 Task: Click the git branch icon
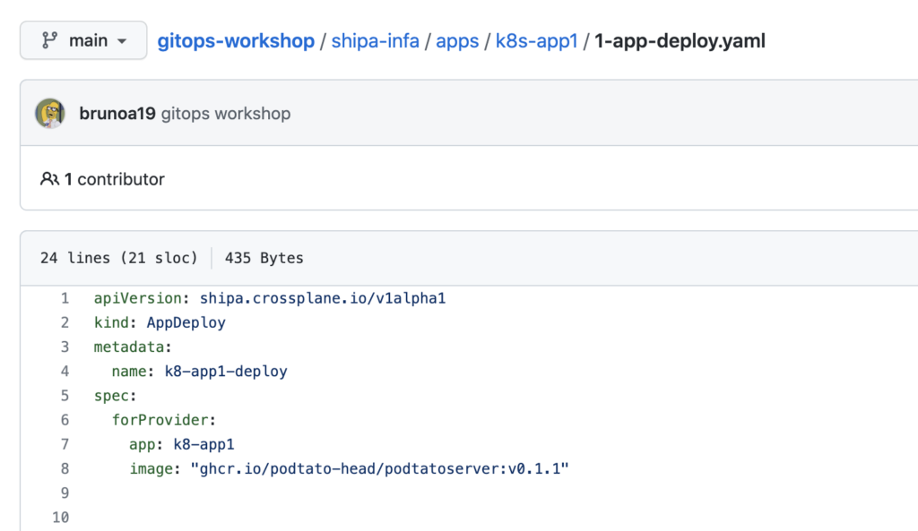[48, 41]
